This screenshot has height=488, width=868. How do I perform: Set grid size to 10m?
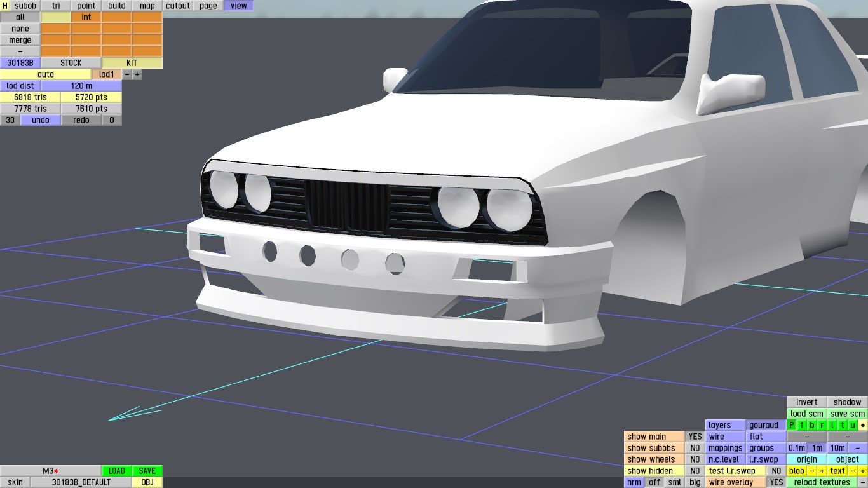pyautogui.click(x=837, y=448)
